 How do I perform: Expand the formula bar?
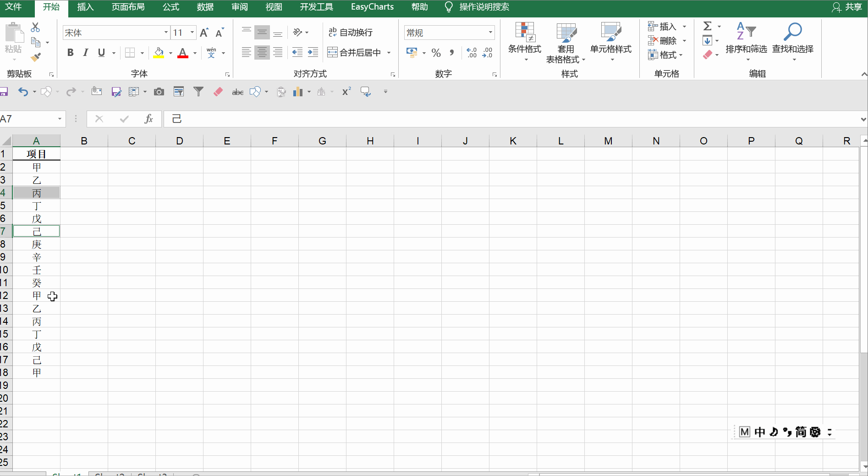tap(863, 119)
